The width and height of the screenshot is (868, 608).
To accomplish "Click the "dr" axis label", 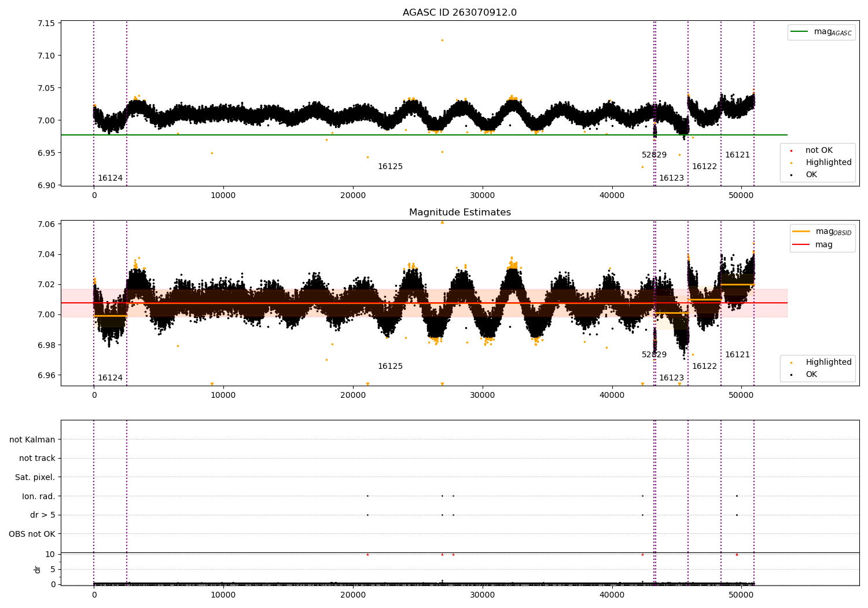I will 38,569.
